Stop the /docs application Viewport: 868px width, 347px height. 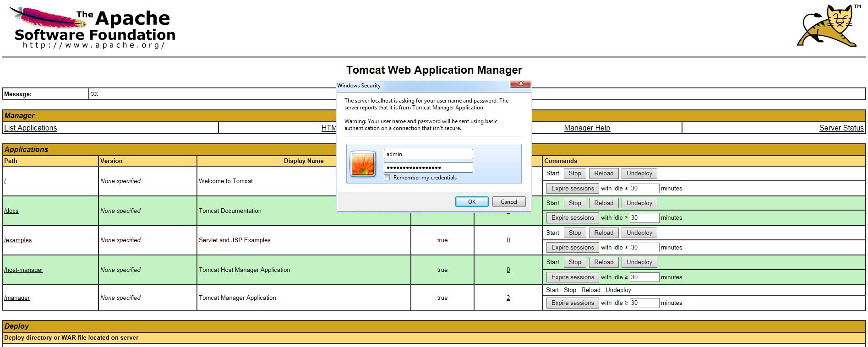tap(575, 203)
